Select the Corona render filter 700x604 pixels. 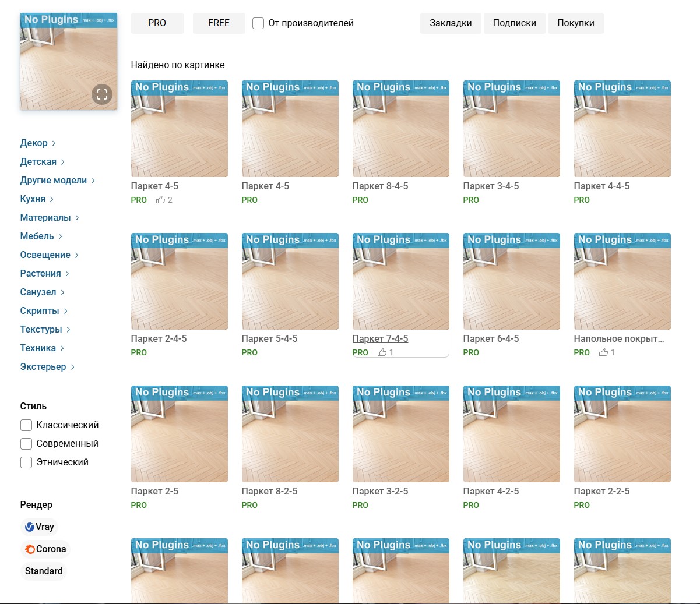coord(45,549)
